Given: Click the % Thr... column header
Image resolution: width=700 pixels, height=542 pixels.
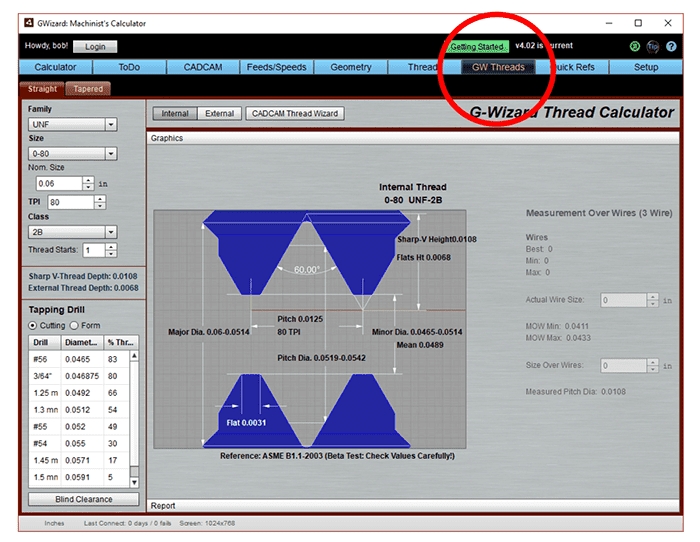Looking at the screenshot, I should click(x=121, y=342).
